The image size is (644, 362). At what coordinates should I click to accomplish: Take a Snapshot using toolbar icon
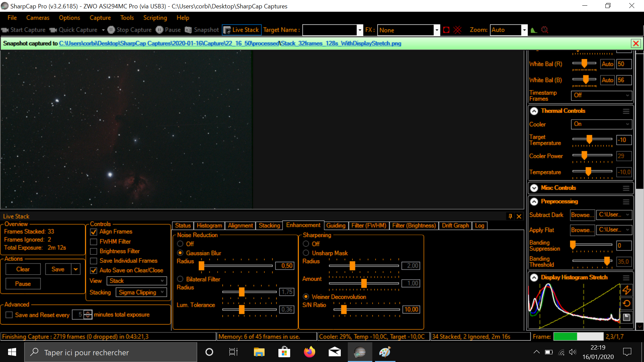pyautogui.click(x=189, y=30)
